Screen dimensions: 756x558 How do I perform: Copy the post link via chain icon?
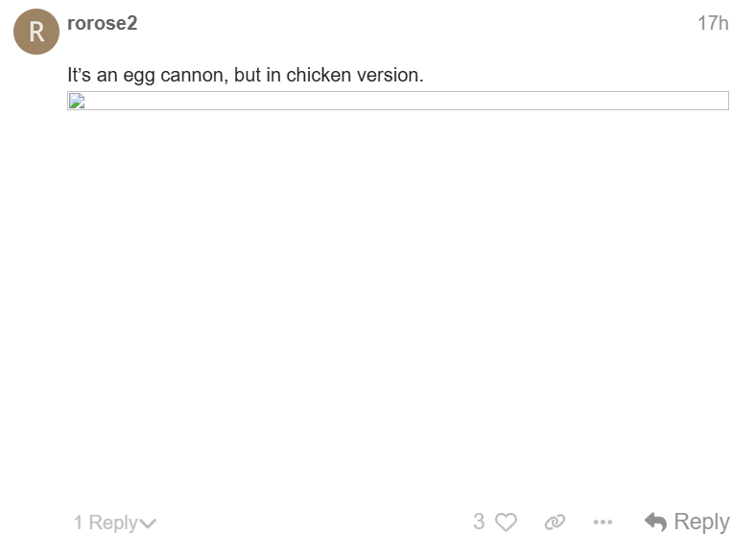coord(555,523)
